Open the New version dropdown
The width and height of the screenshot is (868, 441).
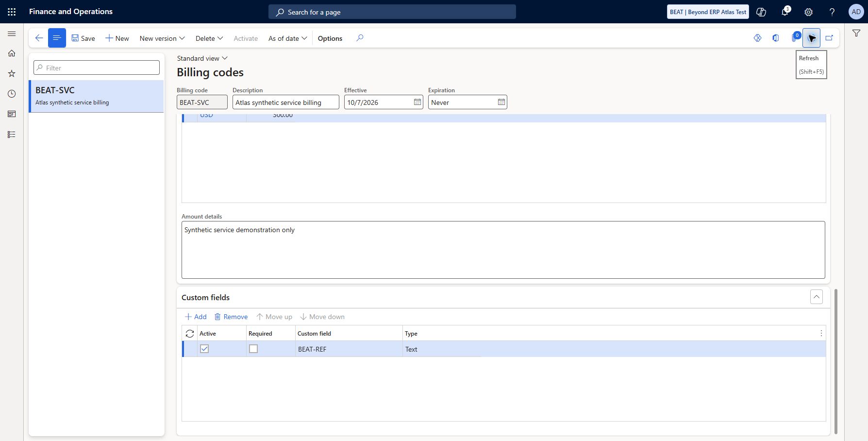coord(162,38)
